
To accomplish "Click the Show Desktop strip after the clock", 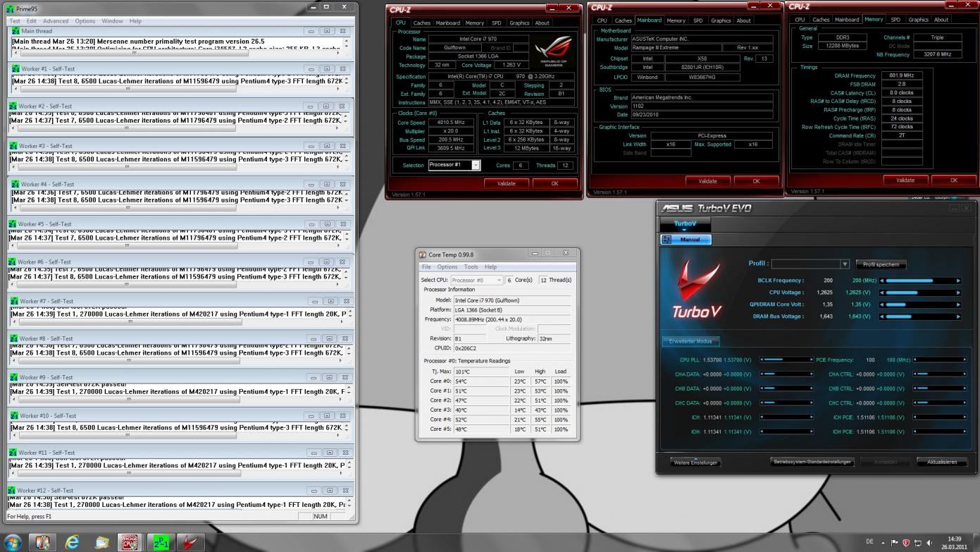I will tap(976, 542).
